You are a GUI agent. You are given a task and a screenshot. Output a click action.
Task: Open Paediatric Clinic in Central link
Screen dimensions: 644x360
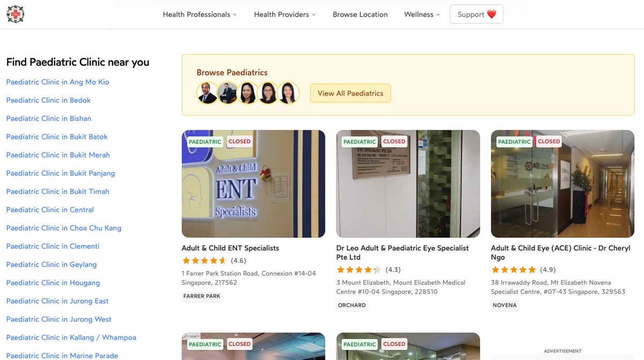(x=50, y=210)
